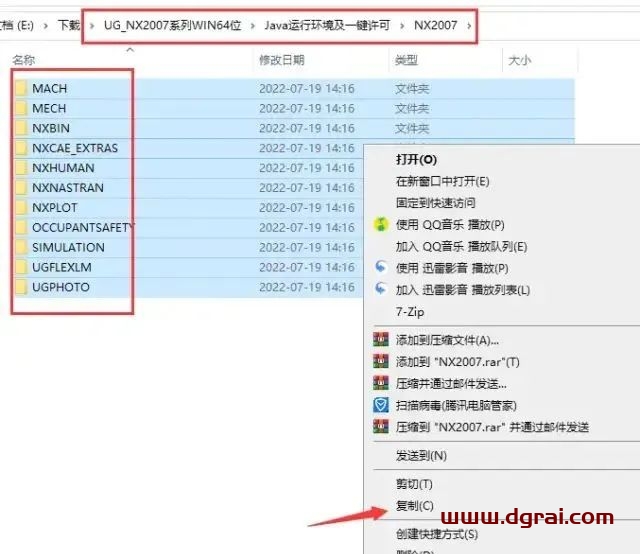Click the QQ Music icon in context menu
640x554 pixels.
[381, 225]
